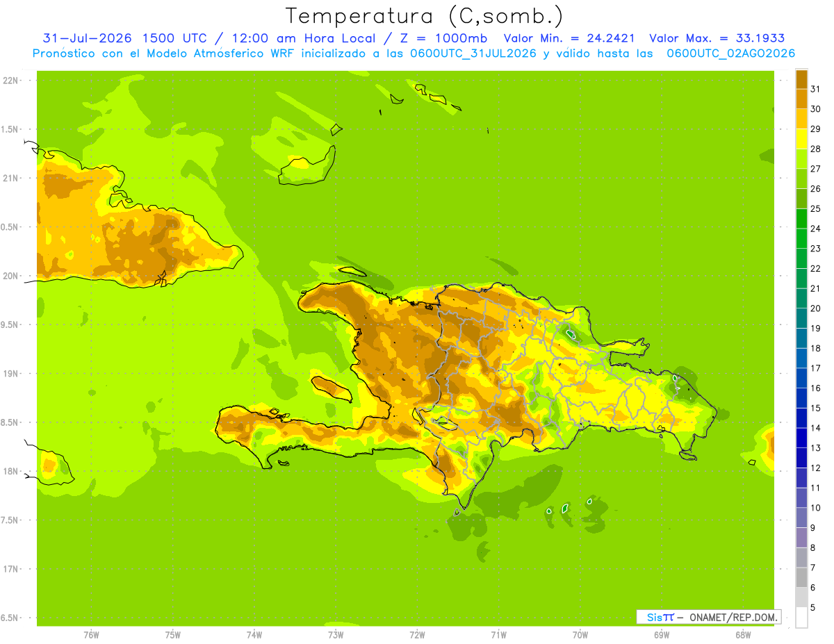Click legend value '7' on the color scale
Screen dimensions: 834x644
(813, 568)
